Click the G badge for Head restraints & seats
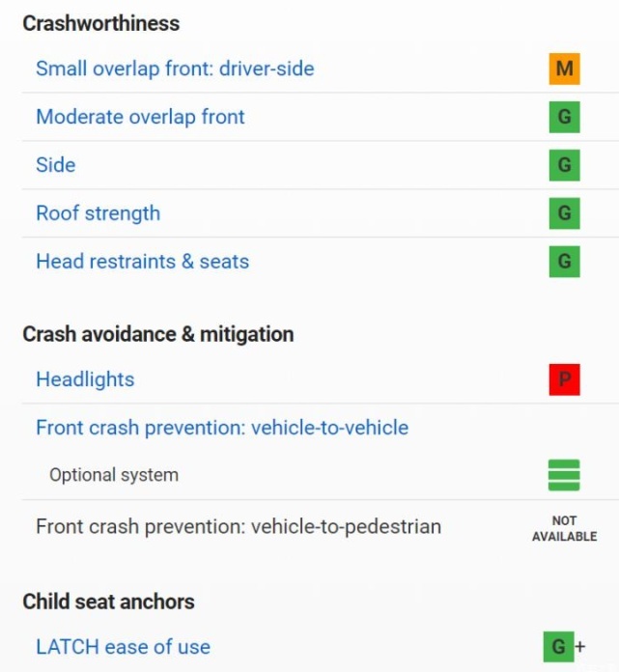The width and height of the screenshot is (619, 672). [x=564, y=262]
